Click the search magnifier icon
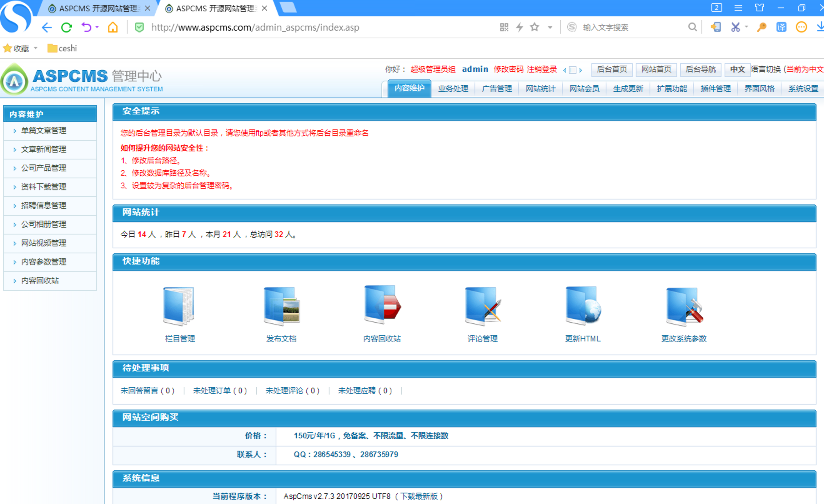The image size is (824, 504). coord(692,27)
